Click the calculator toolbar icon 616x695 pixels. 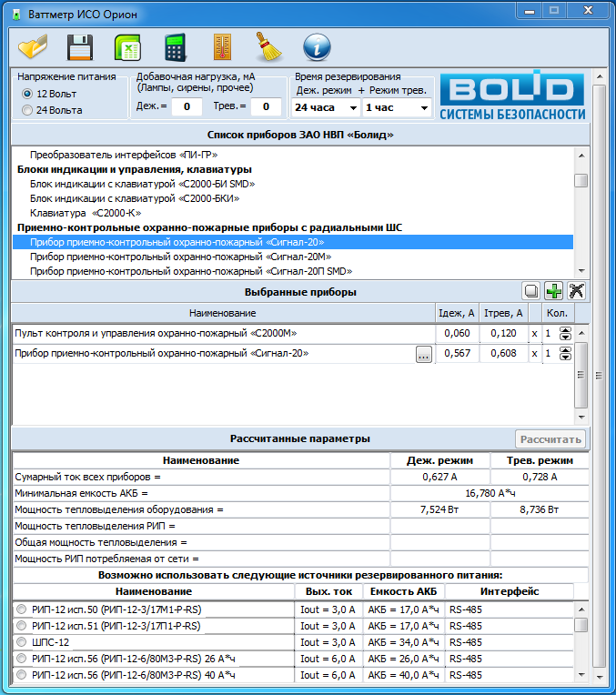[175, 46]
